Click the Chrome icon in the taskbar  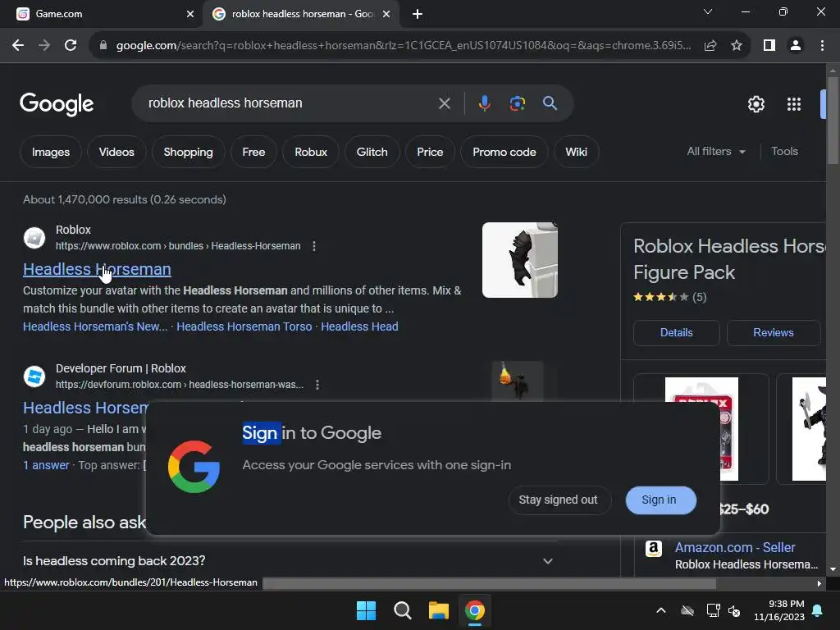(475, 610)
